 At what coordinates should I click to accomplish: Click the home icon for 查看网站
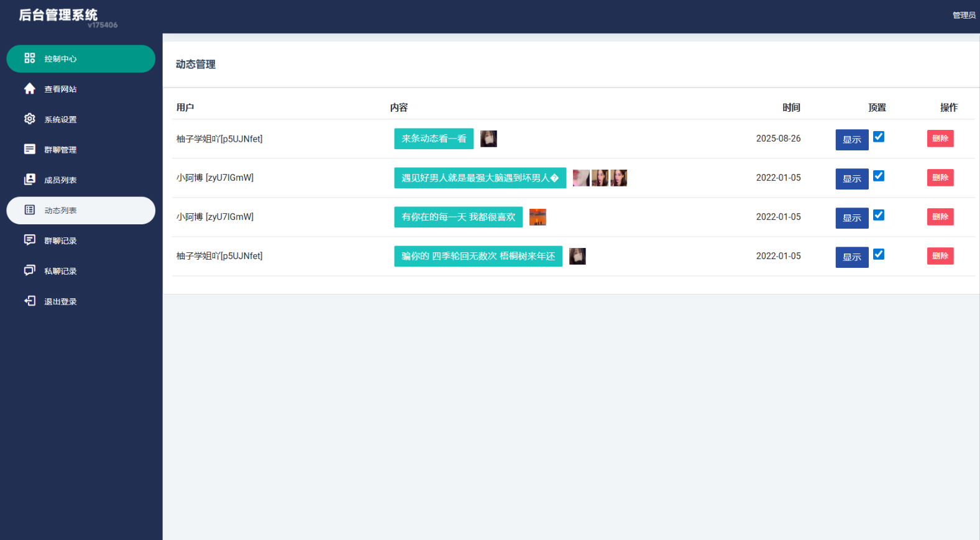click(x=29, y=89)
